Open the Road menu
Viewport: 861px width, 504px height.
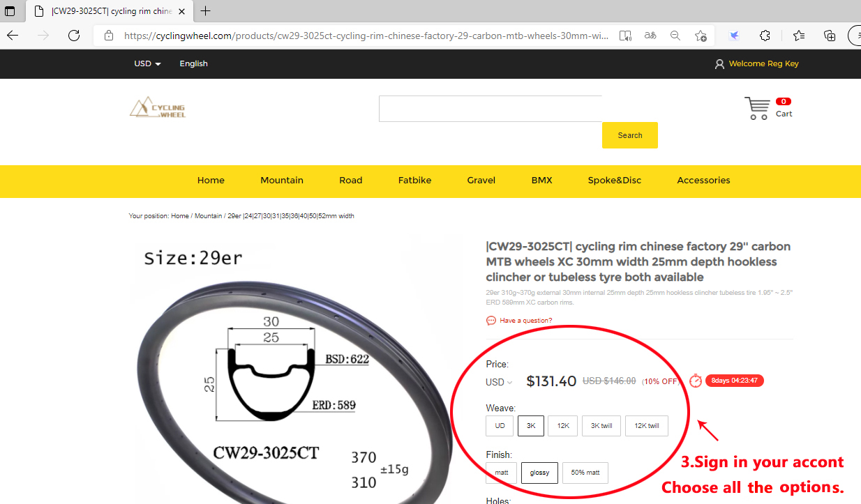pyautogui.click(x=351, y=181)
